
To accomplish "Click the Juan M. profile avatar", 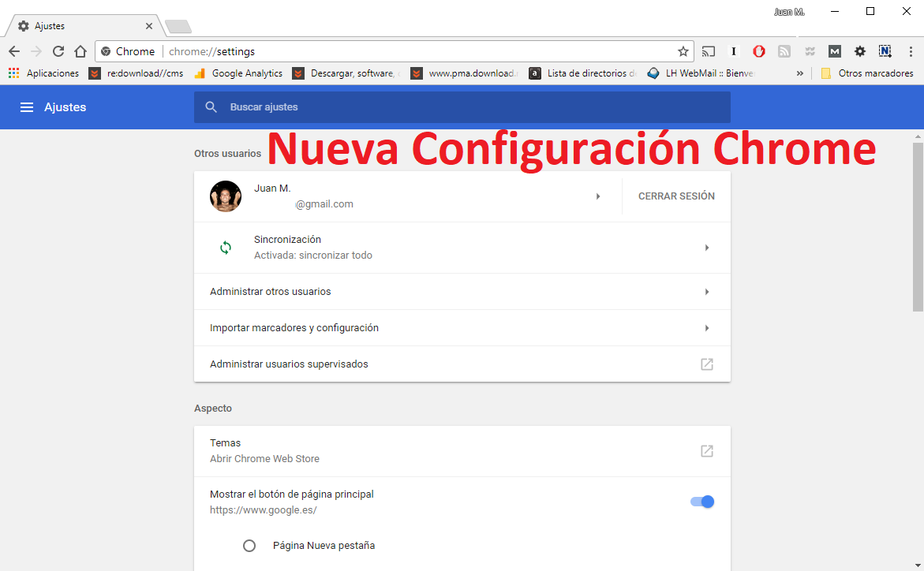I will click(x=226, y=196).
